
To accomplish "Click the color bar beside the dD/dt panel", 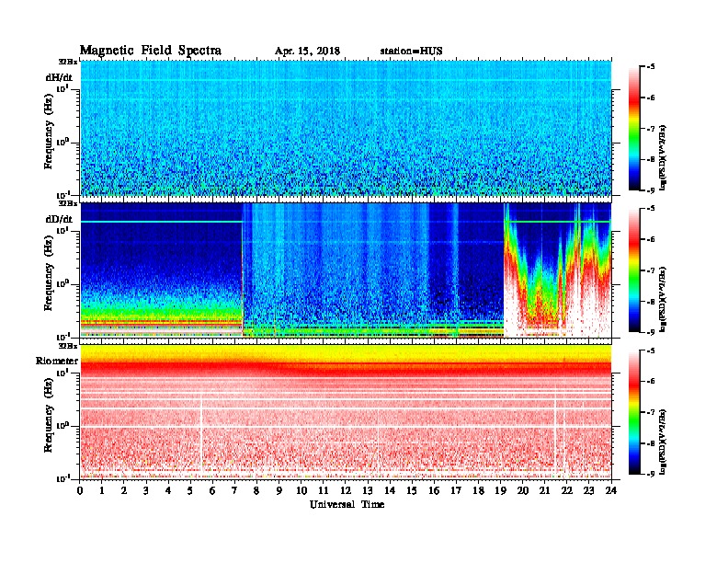I will tap(634, 270).
